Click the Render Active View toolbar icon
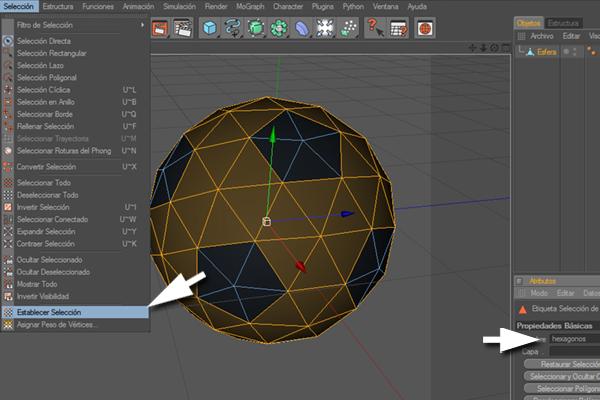This screenshot has height=400, width=600. (160, 28)
